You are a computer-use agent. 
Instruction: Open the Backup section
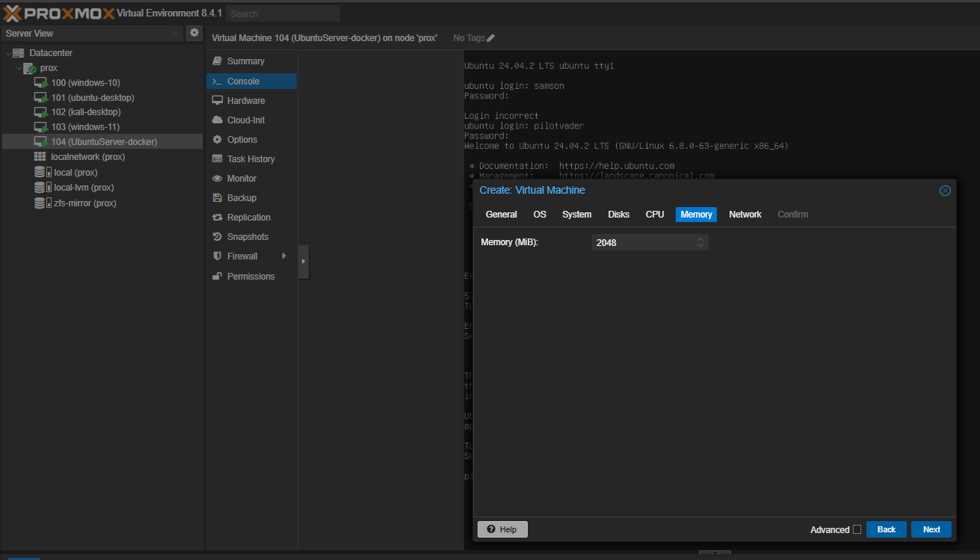click(241, 198)
